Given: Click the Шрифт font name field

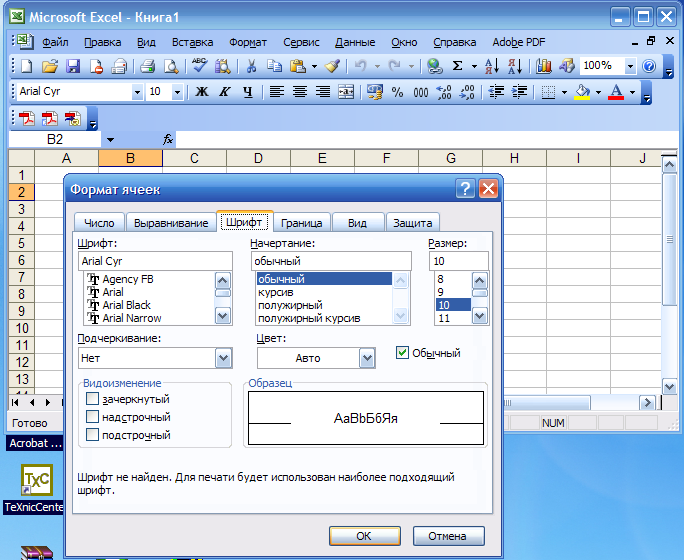Looking at the screenshot, I should pyautogui.click(x=155, y=261).
